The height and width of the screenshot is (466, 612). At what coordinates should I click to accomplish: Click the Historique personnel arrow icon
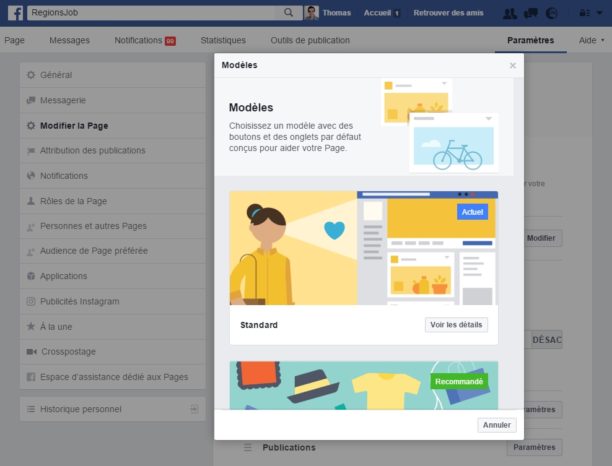(x=194, y=409)
